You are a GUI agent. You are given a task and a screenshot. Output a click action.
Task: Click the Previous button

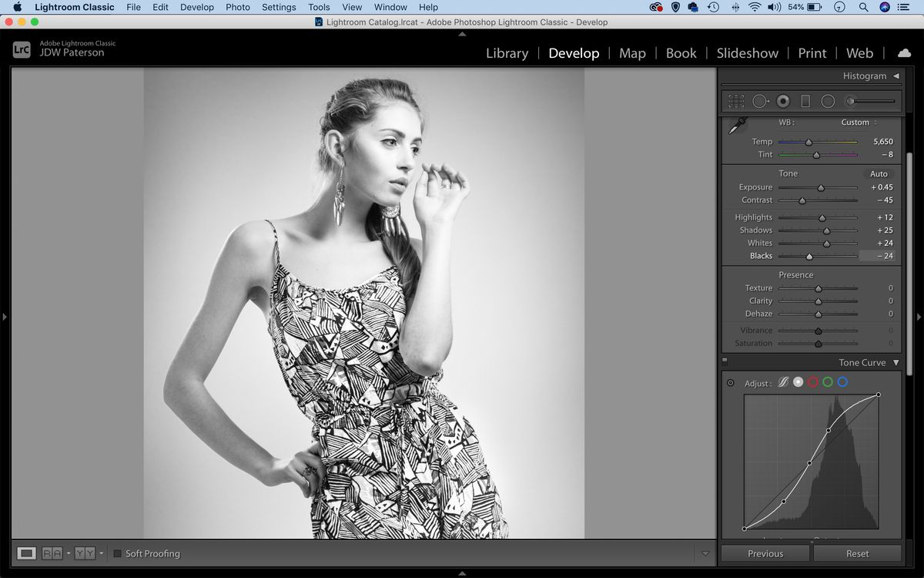click(x=765, y=553)
